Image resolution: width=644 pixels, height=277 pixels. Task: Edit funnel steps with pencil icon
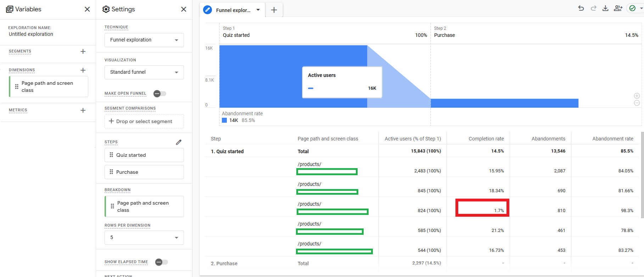click(179, 142)
